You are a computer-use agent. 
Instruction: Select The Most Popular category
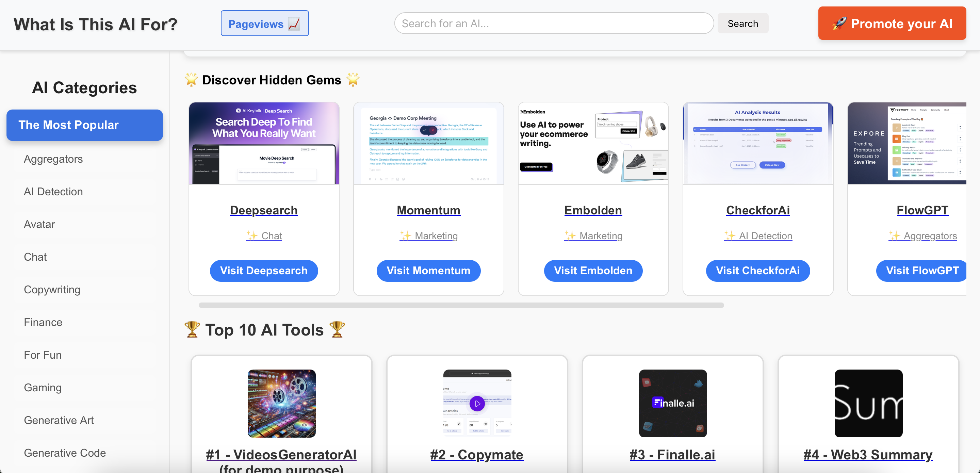coord(84,125)
